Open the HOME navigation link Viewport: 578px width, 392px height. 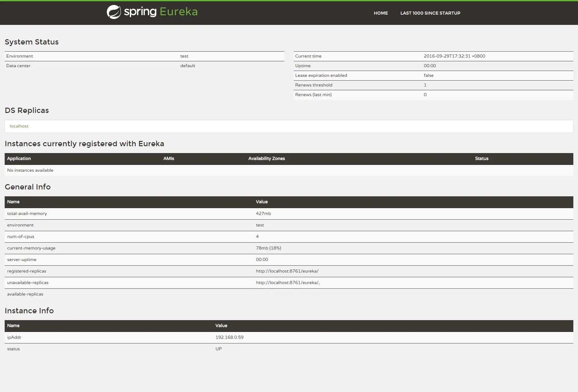[x=381, y=13]
